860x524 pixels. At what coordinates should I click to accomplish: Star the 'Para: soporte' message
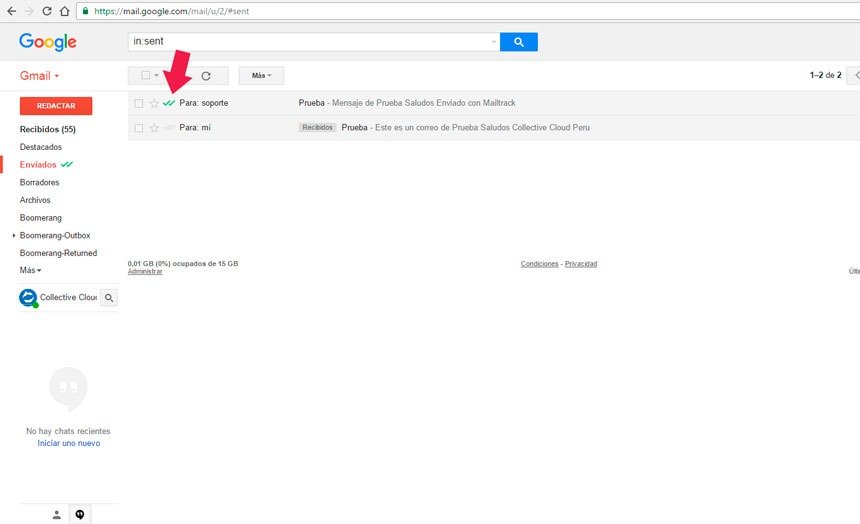pyautogui.click(x=154, y=103)
